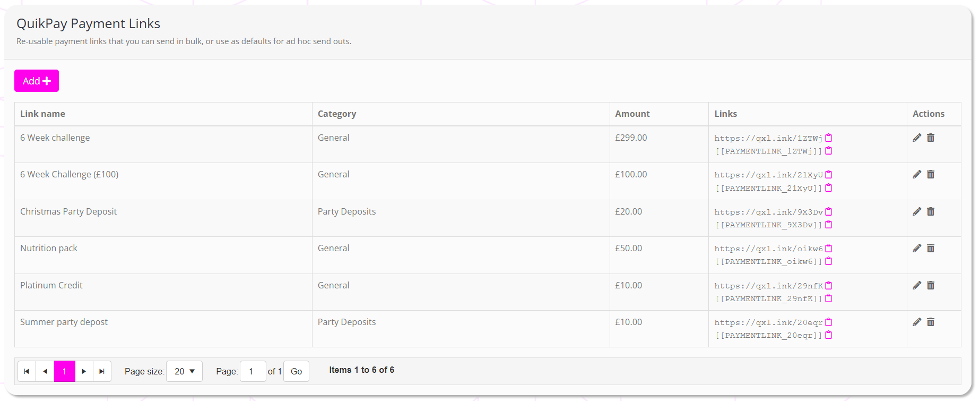Select page 1 in the pager
980x401 pixels.
(x=65, y=371)
